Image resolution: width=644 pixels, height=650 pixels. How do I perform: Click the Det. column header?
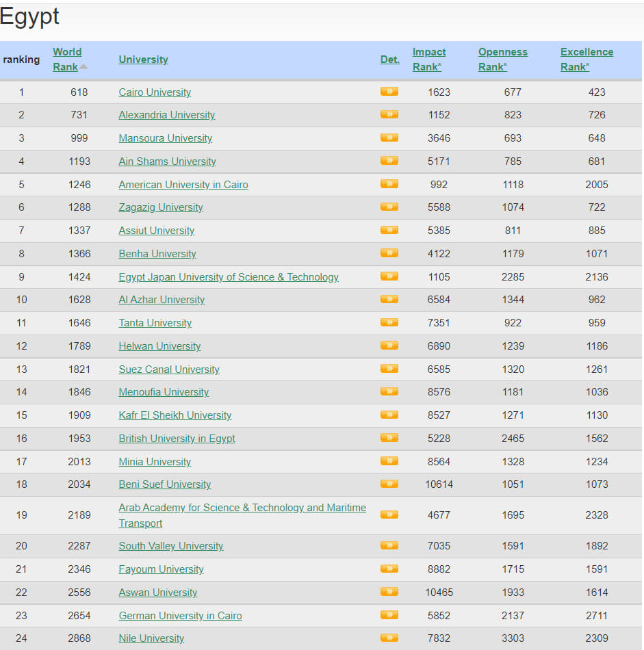point(389,60)
